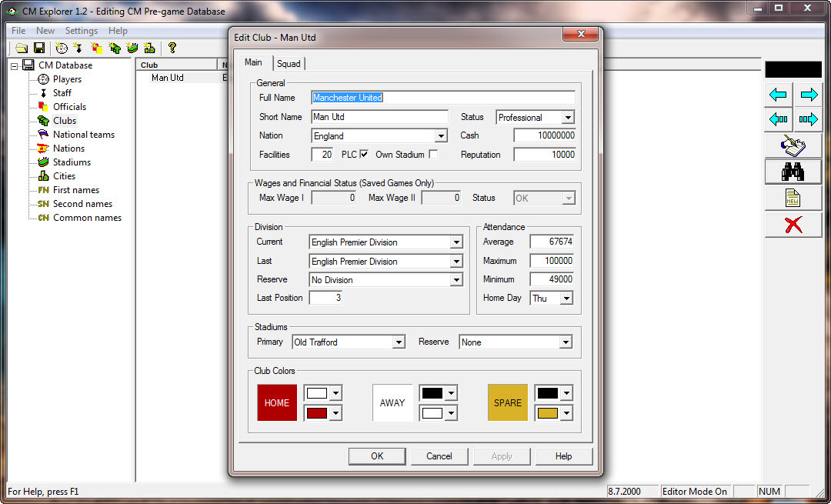Click the Reputation input field

pyautogui.click(x=545, y=155)
